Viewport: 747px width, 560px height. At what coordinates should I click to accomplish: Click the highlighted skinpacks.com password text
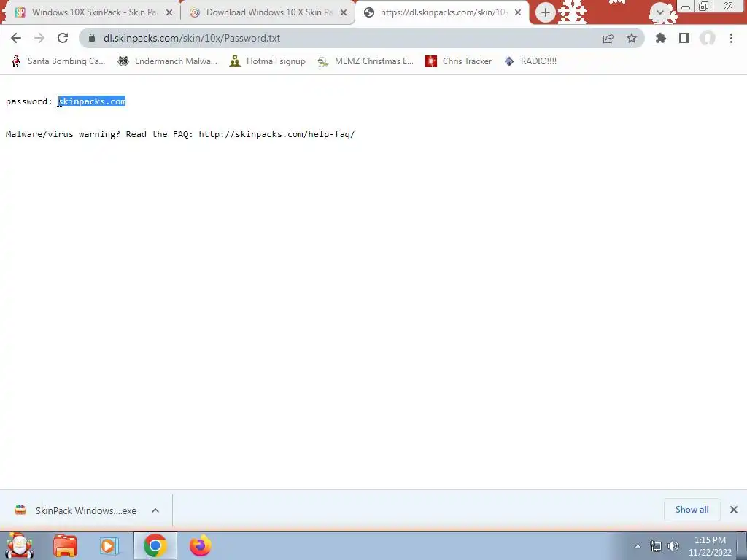click(91, 101)
